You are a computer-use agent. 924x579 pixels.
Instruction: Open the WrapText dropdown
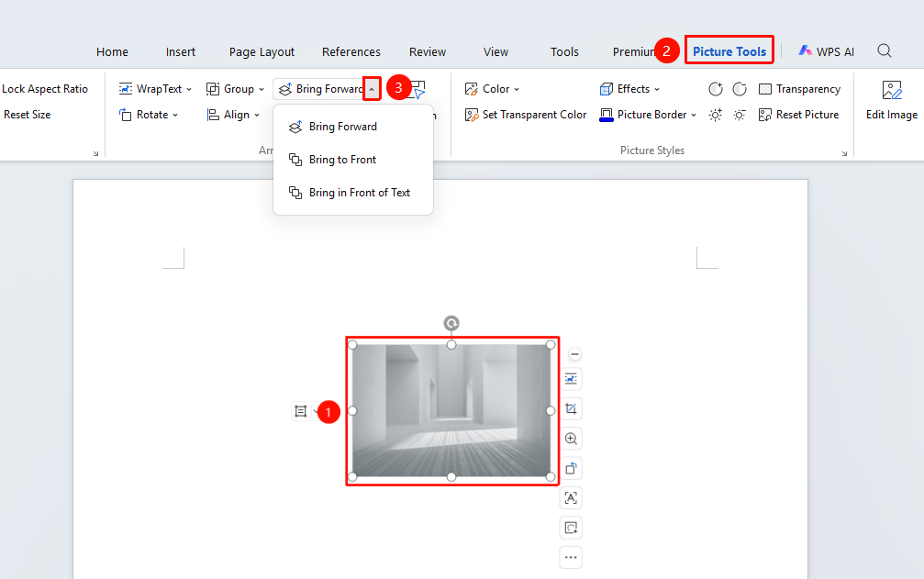(x=156, y=89)
